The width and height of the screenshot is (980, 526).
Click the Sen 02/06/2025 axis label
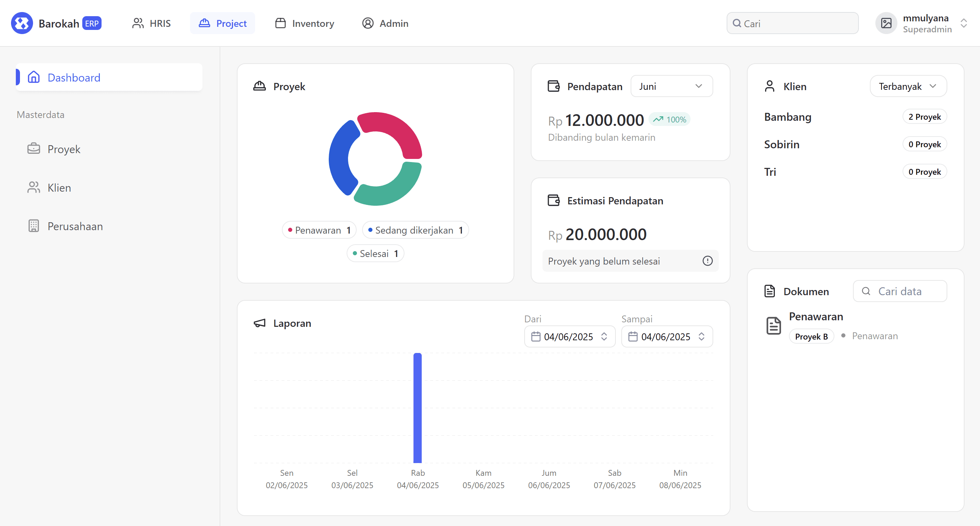(286, 479)
